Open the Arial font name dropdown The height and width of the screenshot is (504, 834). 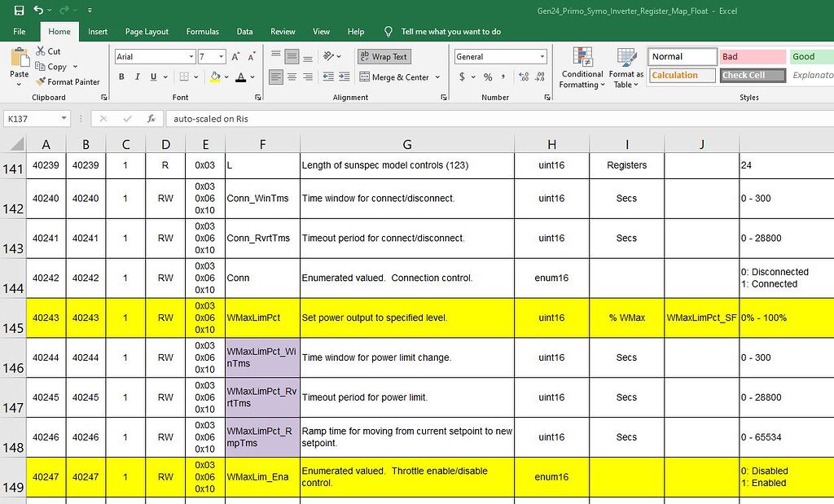coord(191,57)
